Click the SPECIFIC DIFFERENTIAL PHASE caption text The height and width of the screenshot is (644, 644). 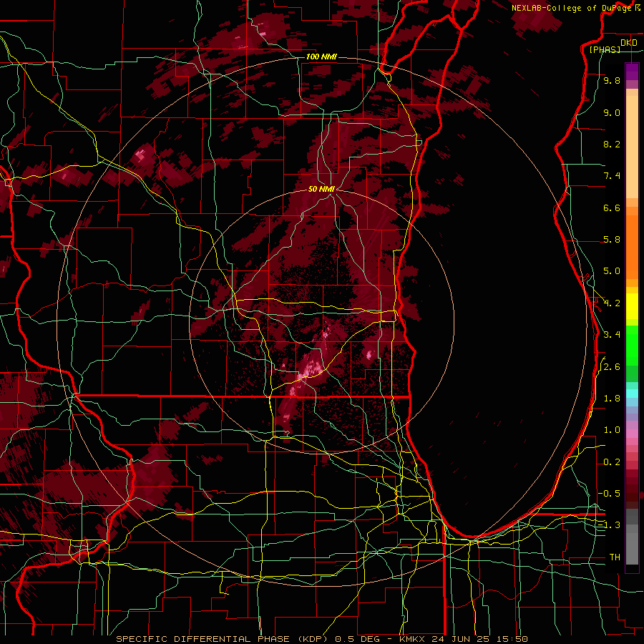coord(203,639)
